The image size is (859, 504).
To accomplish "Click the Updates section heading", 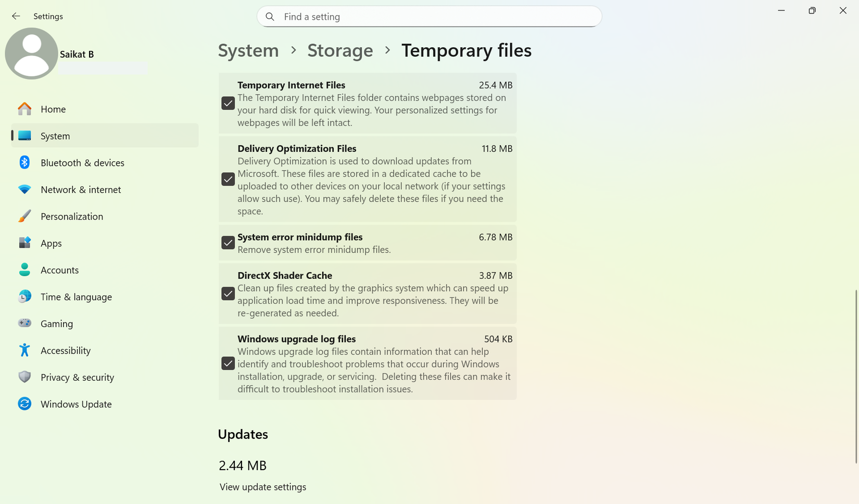I will (x=243, y=434).
